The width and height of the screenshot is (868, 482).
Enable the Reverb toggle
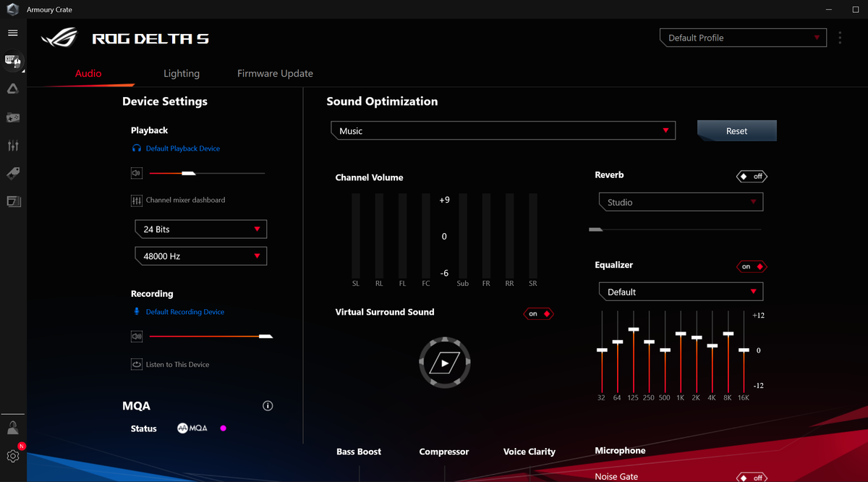coord(751,176)
